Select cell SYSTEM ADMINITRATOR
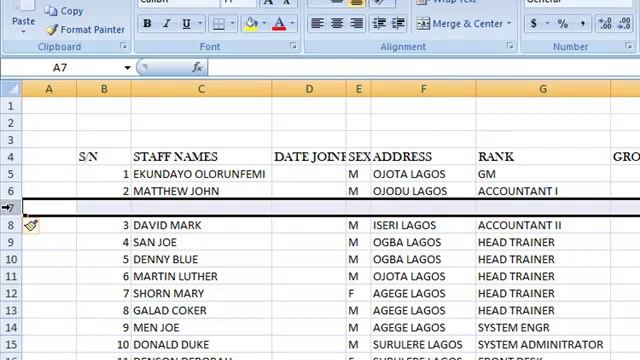Image resolution: width=640 pixels, height=360 pixels. (543, 344)
